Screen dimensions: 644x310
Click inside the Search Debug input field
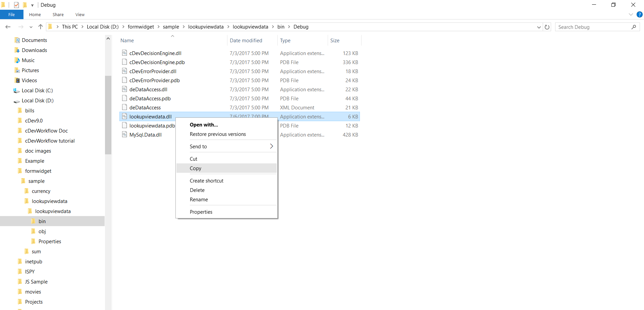(x=594, y=27)
